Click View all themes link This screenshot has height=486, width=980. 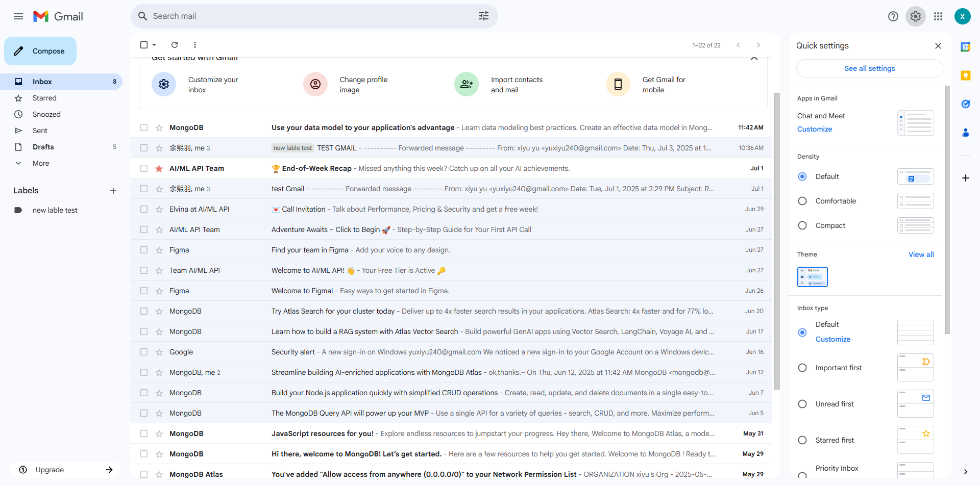pos(921,254)
